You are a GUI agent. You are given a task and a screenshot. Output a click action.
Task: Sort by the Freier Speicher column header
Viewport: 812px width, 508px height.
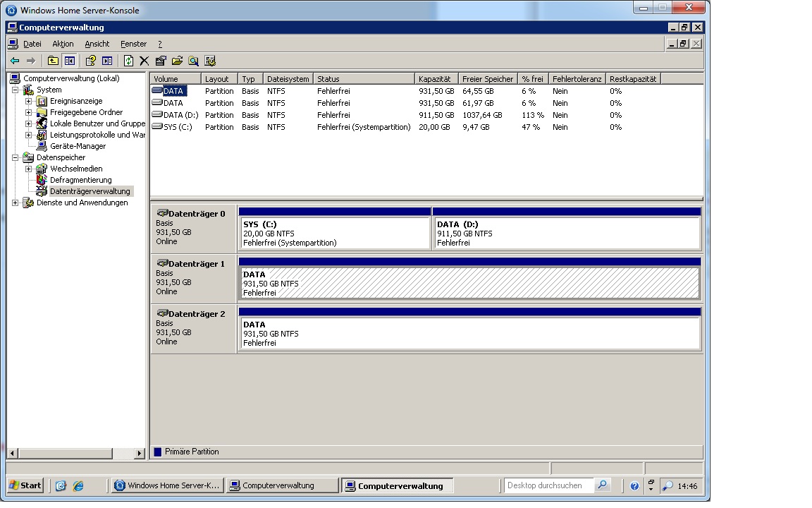(x=488, y=79)
